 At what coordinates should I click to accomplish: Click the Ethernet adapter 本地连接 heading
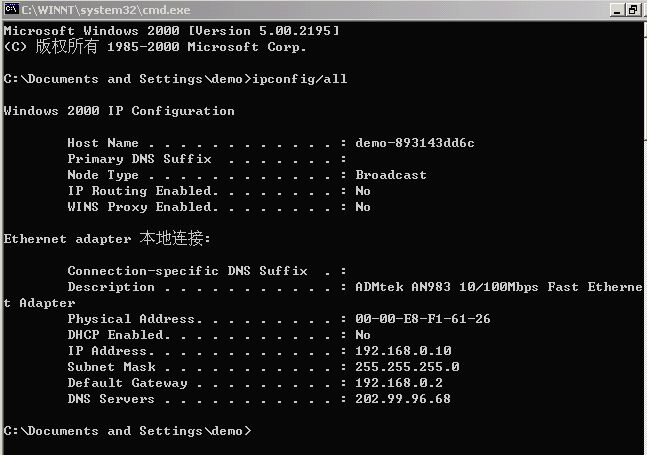pos(107,239)
